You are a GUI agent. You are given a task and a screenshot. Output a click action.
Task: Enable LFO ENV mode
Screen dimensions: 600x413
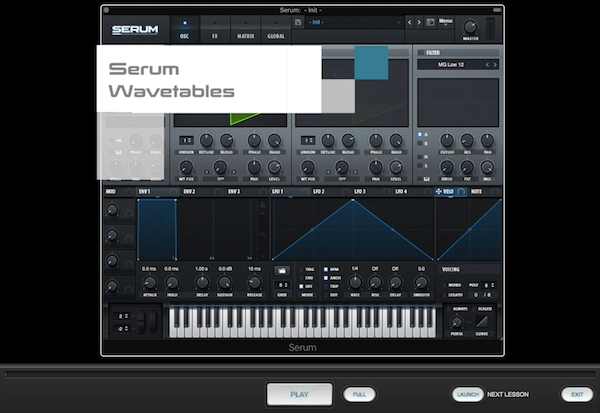(x=301, y=278)
